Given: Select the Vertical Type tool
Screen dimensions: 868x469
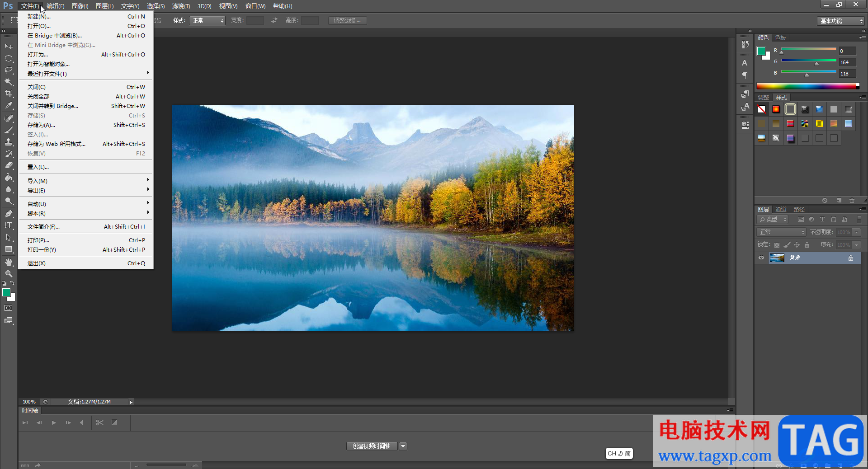Looking at the screenshot, I should click(9, 225).
